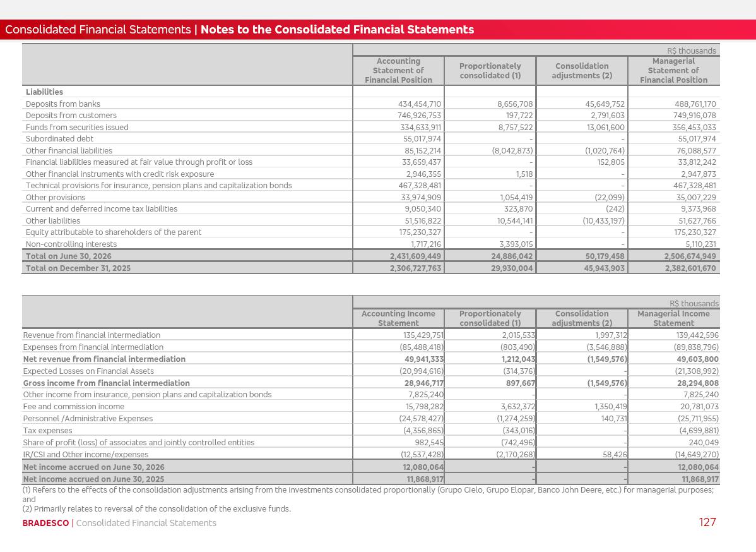Image resolution: width=756 pixels, height=552 pixels.
Task: Select the Total on June 30, 2026 row
Action: (371, 256)
